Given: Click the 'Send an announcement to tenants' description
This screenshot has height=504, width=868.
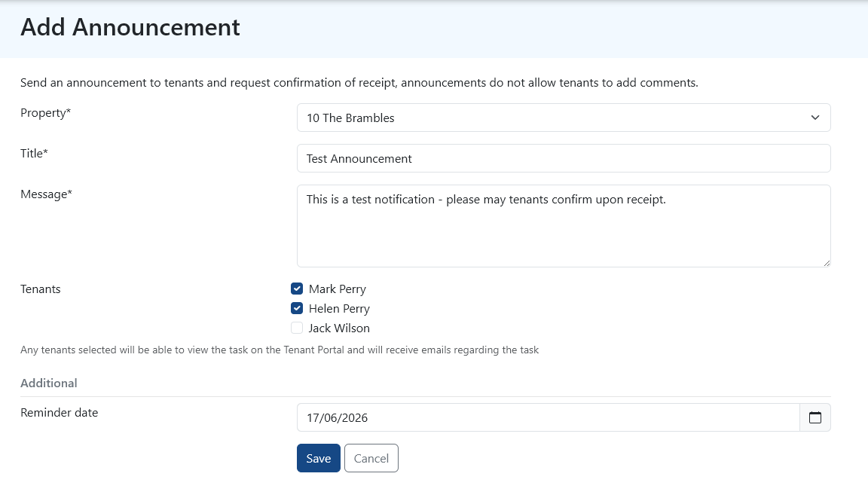Looking at the screenshot, I should pos(359,82).
